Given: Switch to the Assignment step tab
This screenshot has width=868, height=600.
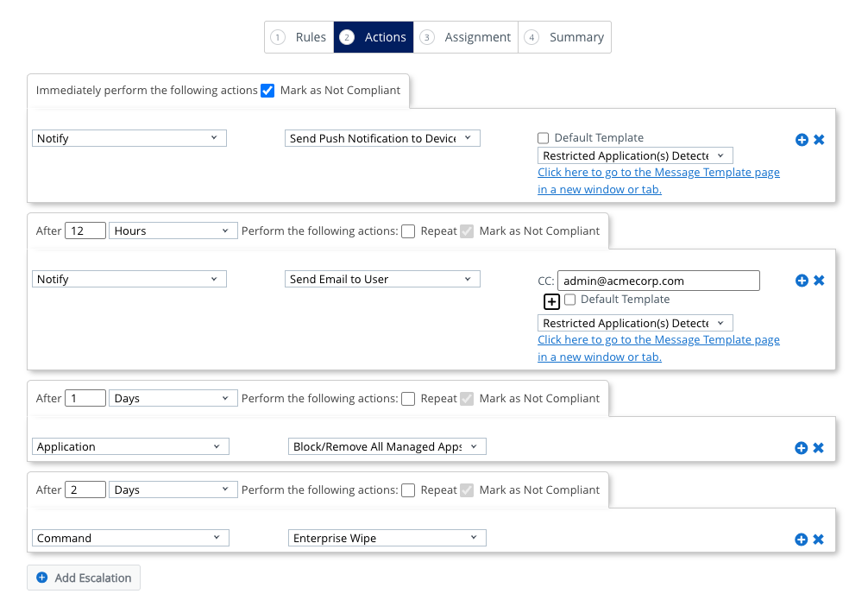Looking at the screenshot, I should point(466,37).
